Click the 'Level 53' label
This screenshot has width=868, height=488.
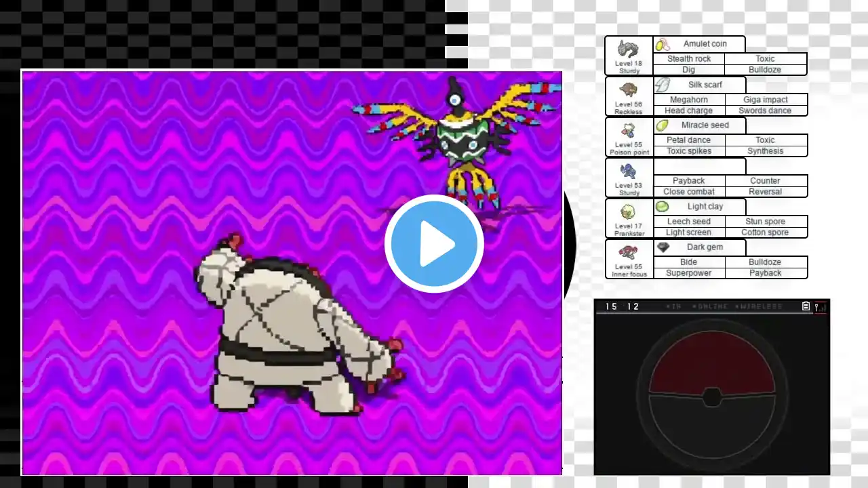coord(629,186)
